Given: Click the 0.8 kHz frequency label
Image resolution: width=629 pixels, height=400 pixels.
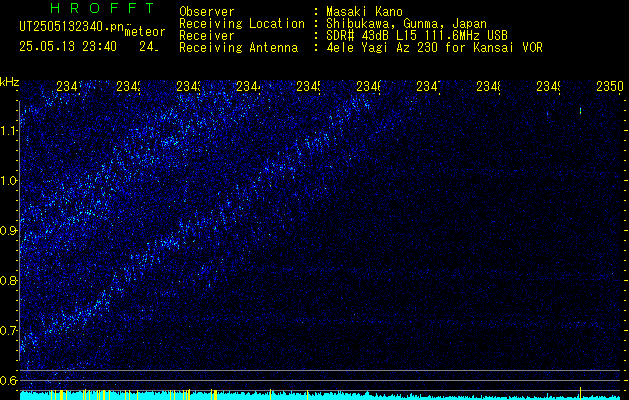Looking at the screenshot, I should tap(9, 280).
